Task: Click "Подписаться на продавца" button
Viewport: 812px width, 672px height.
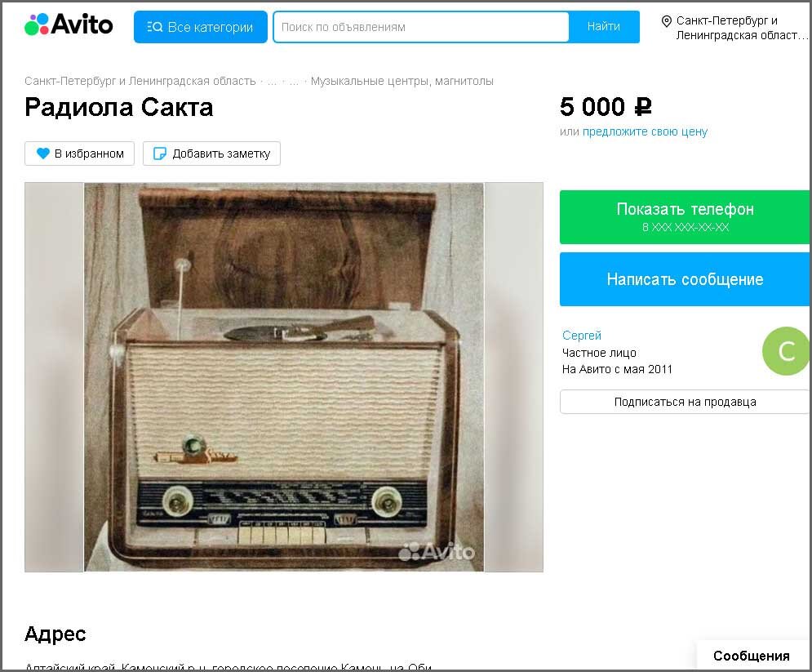Action: (x=685, y=402)
